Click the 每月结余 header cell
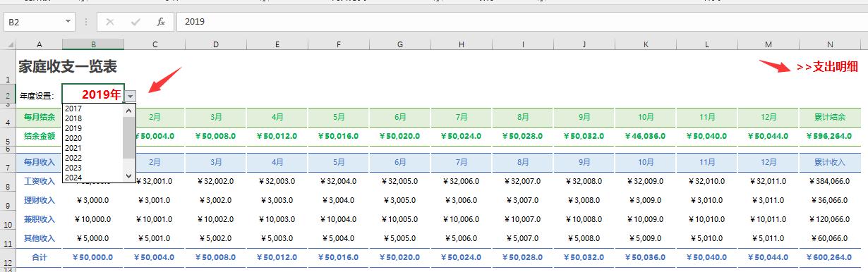 (39, 117)
